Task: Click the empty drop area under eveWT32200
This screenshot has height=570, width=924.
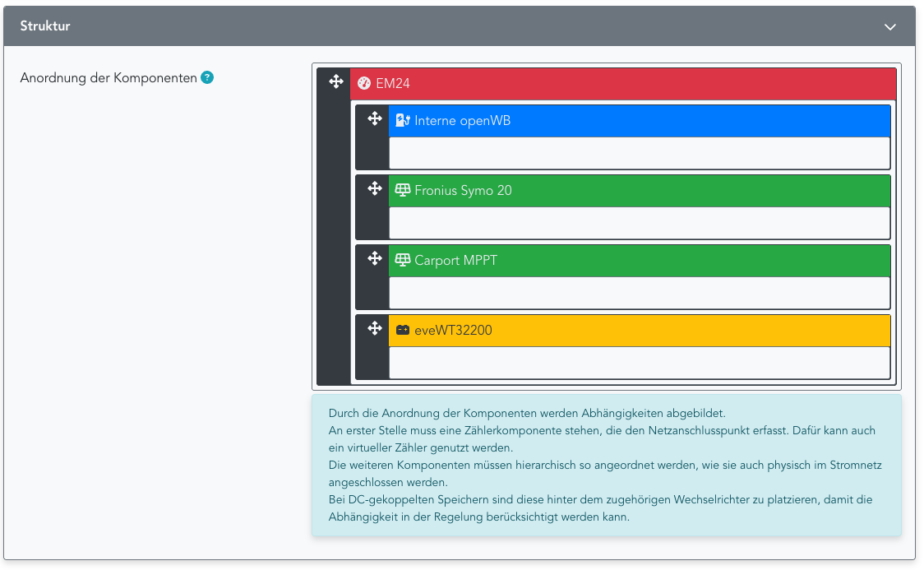Action: click(640, 363)
